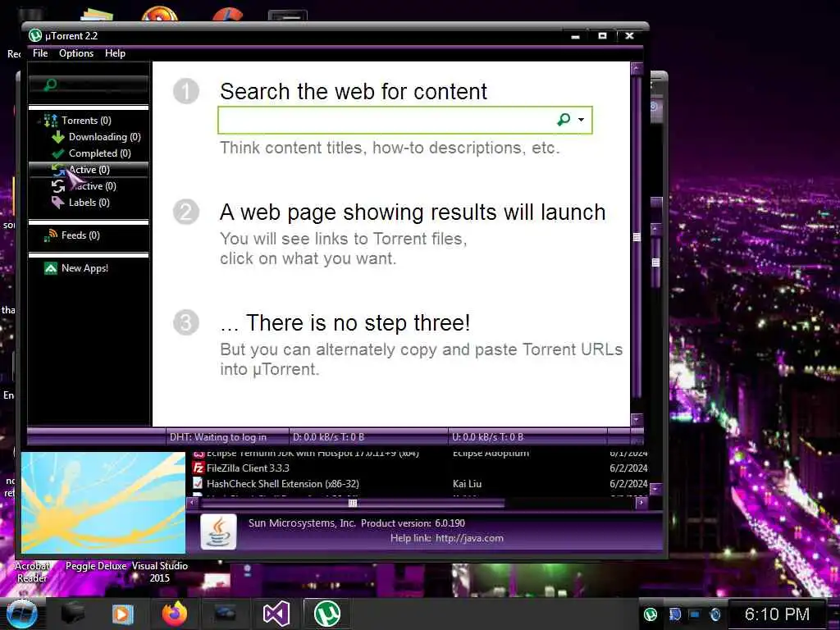The image size is (840, 630).
Task: Click the Java coffee cup icon
Action: (218, 532)
